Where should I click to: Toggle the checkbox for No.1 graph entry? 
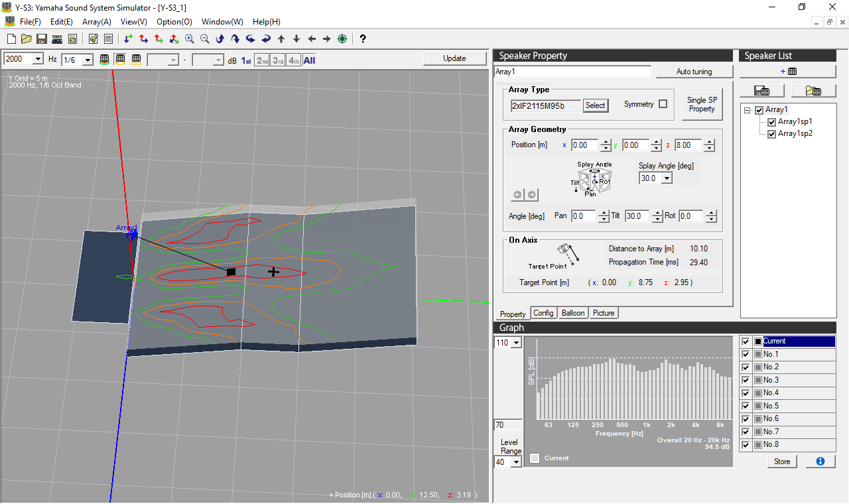click(x=746, y=354)
